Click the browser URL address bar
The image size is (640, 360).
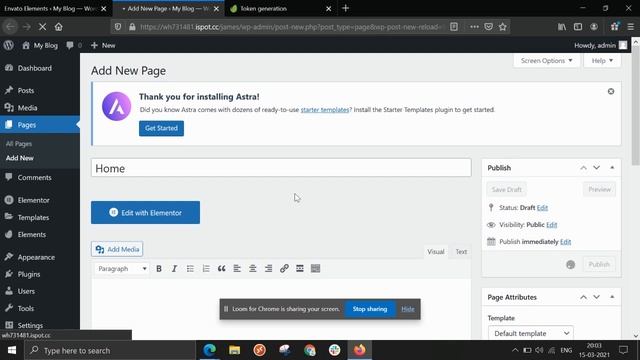(290, 27)
